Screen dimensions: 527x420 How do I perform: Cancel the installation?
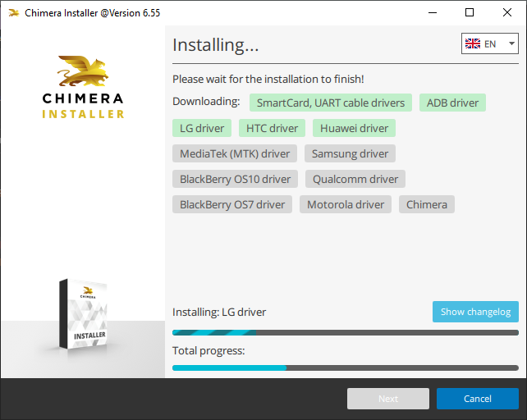[x=477, y=399]
